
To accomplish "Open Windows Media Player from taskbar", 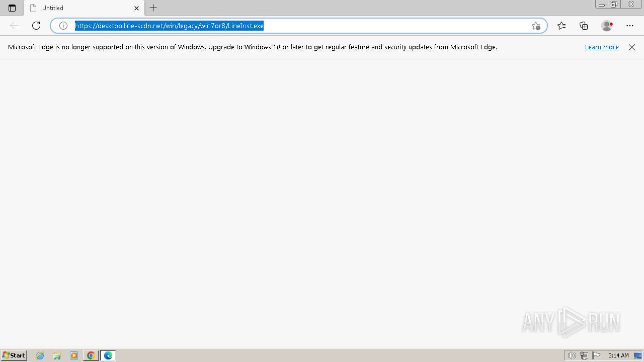I will click(x=74, y=355).
